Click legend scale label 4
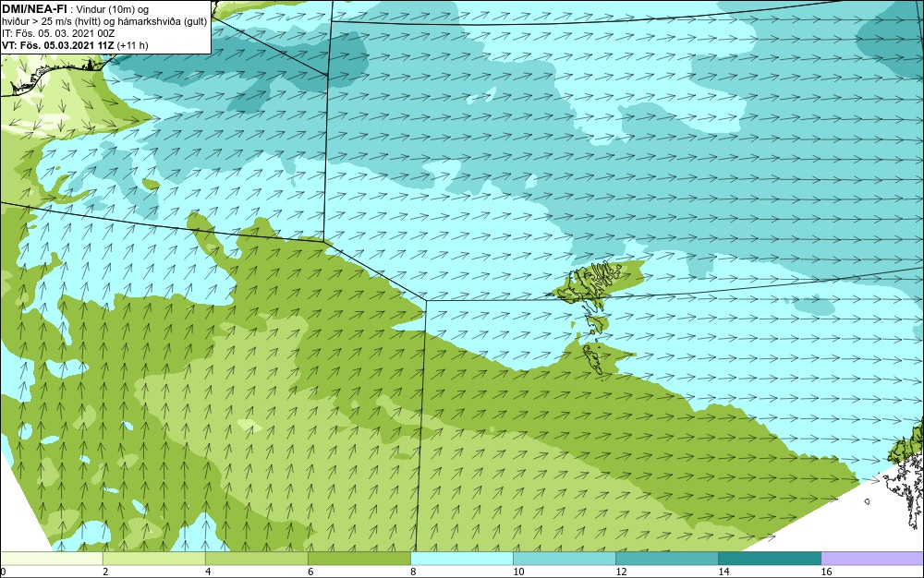The height and width of the screenshot is (578, 924). coord(208,572)
